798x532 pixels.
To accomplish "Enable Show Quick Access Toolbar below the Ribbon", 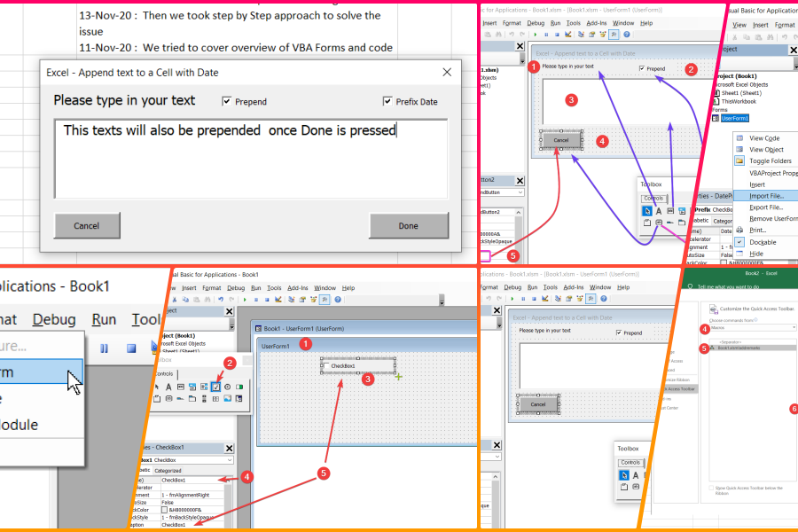I will click(711, 488).
